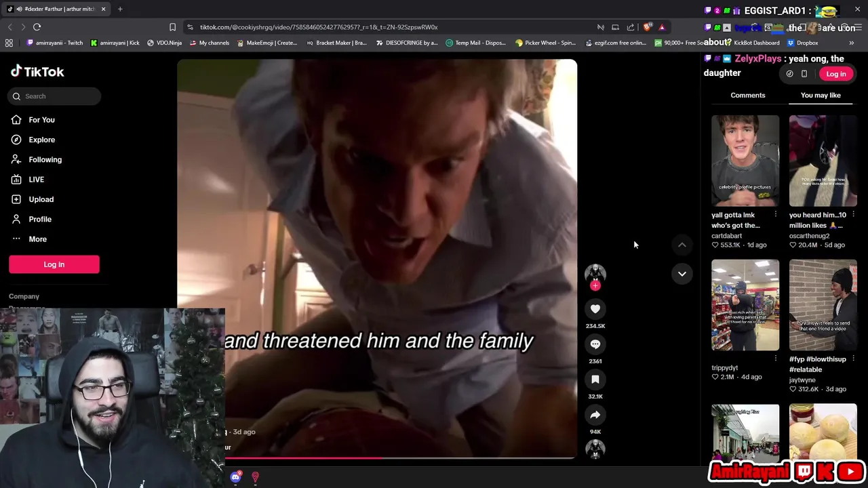
Task: Click the TikTok Search field
Action: coord(55,96)
